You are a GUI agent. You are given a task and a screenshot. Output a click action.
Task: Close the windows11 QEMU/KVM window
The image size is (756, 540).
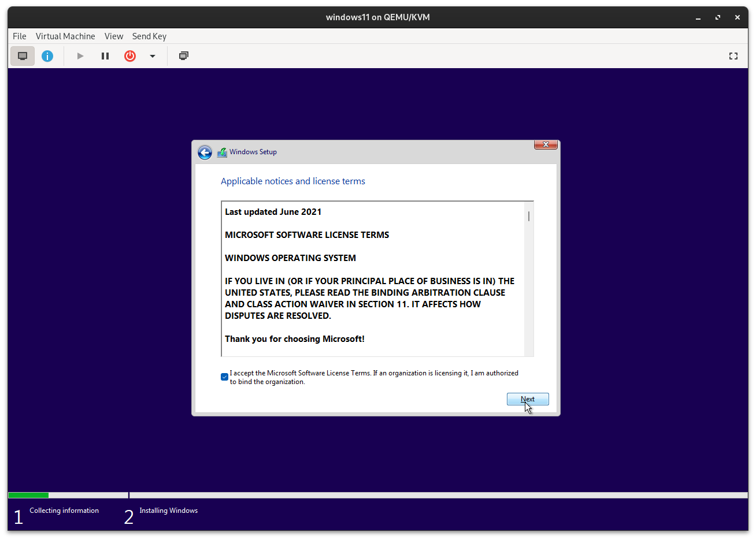(x=738, y=17)
